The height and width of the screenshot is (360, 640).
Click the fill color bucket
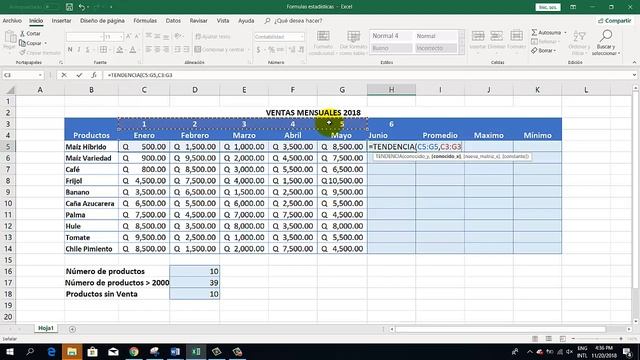pyautogui.click(x=119, y=50)
